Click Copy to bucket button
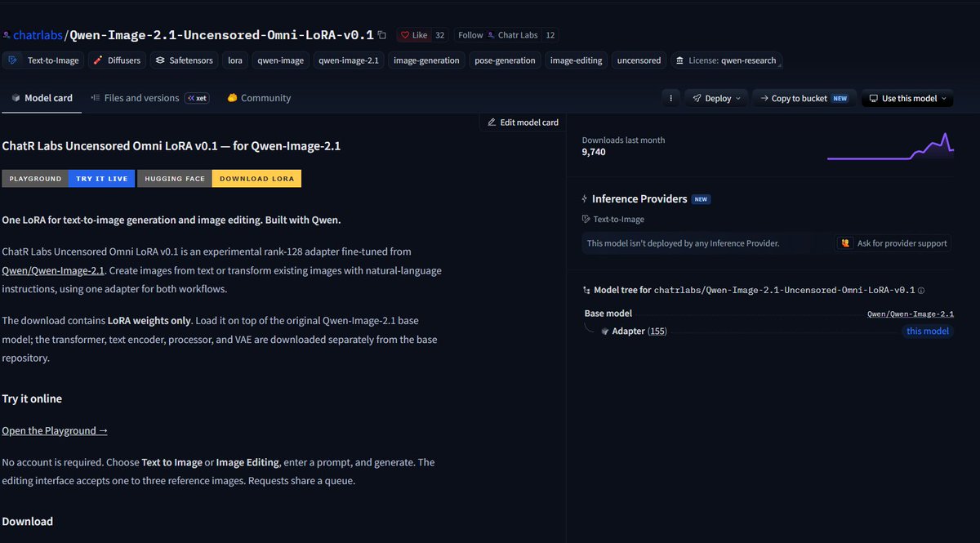This screenshot has height=543, width=980. pyautogui.click(x=804, y=98)
